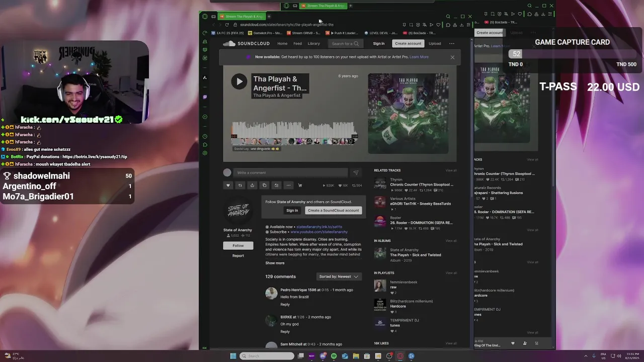Click View all beside Related Tracks
The image size is (644, 362).
(451, 170)
